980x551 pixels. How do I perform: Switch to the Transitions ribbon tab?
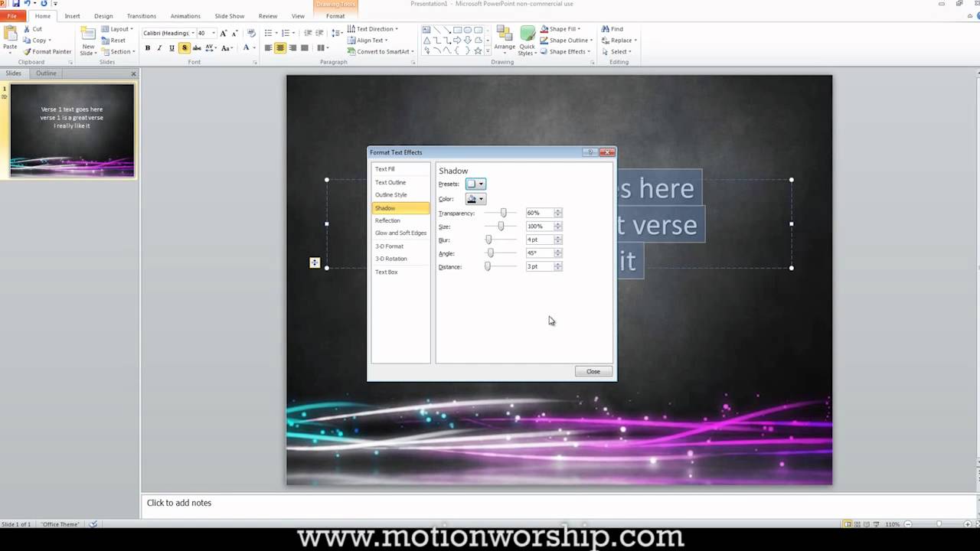tap(141, 16)
